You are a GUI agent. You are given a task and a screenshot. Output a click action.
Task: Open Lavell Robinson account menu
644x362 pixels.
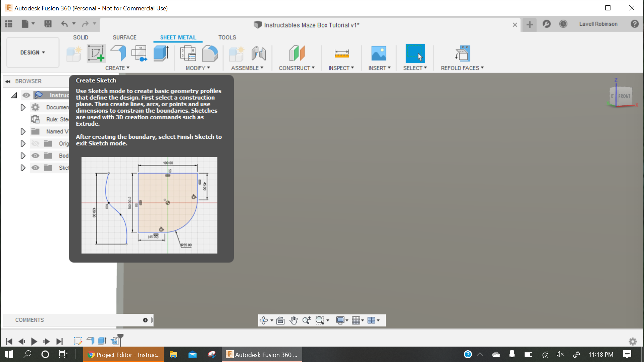(x=598, y=24)
